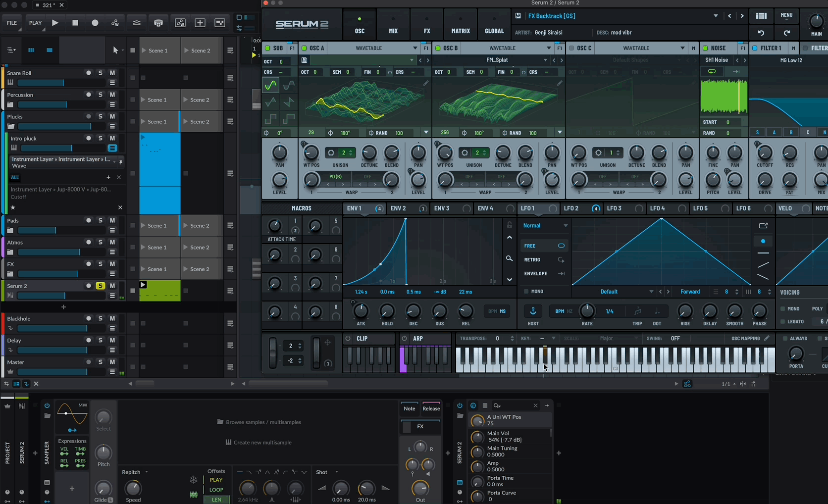Open the Repitch dropdown in Sampler
Image resolution: width=828 pixels, height=504 pixels.
point(135,472)
